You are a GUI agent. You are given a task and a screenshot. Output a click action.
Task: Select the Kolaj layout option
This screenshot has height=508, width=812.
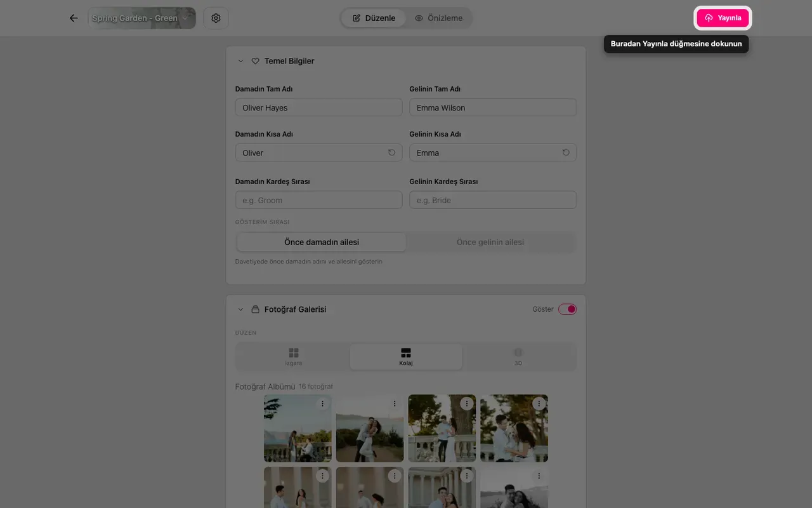tap(406, 357)
